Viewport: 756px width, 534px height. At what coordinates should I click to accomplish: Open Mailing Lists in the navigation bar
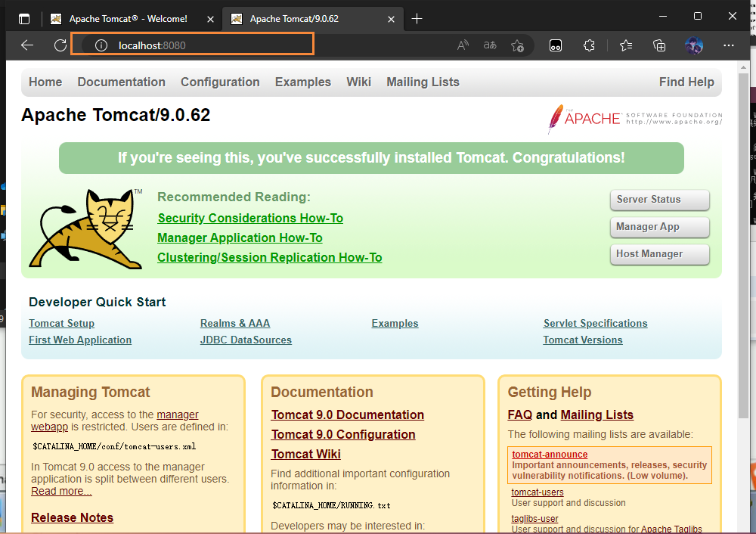423,82
